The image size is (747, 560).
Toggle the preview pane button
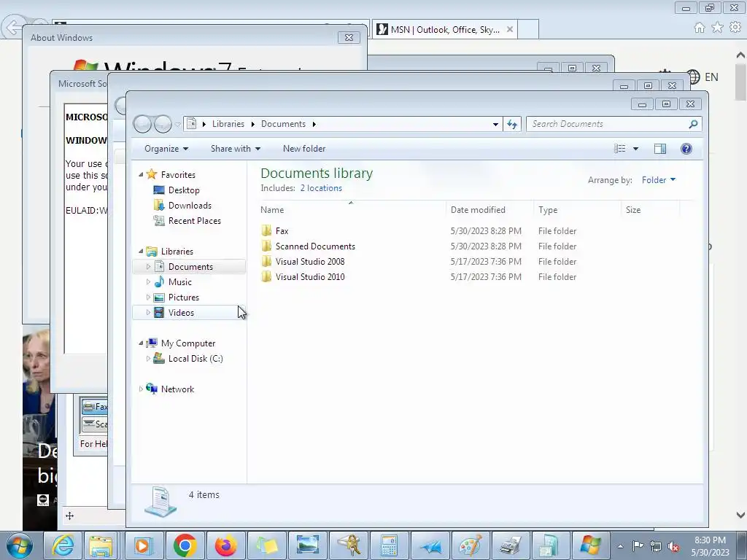pos(659,149)
